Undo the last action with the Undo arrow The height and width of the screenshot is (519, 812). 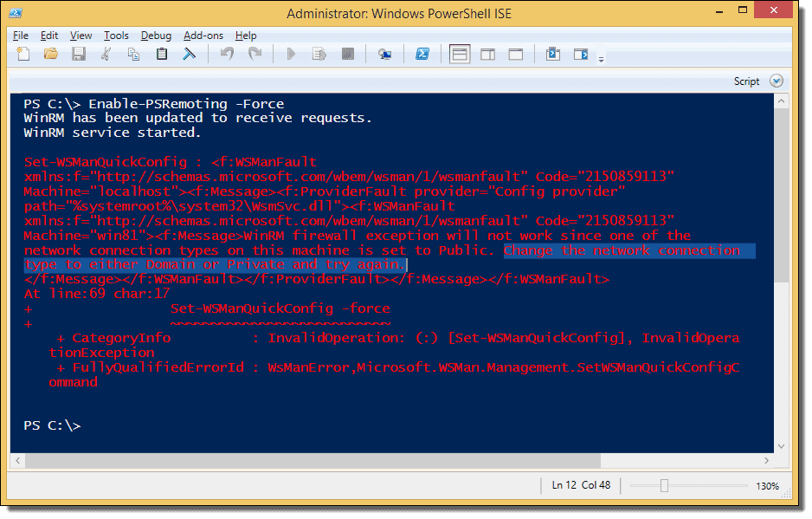pyautogui.click(x=227, y=54)
